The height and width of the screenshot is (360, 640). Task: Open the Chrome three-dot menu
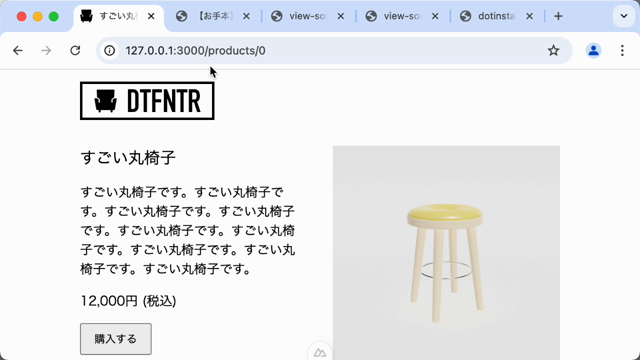[x=622, y=51]
